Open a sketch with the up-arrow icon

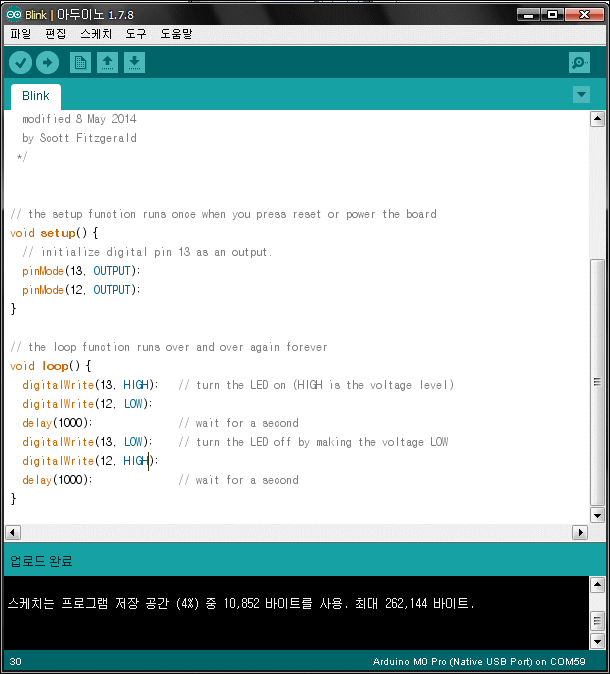point(107,63)
